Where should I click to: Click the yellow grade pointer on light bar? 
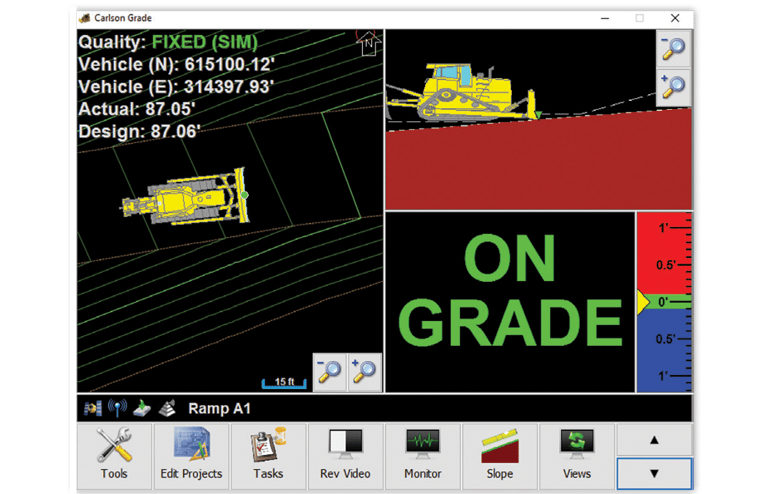coord(643,302)
